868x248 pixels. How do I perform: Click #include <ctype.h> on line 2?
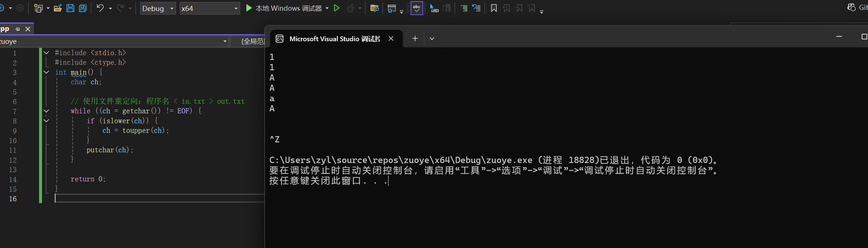[90, 62]
